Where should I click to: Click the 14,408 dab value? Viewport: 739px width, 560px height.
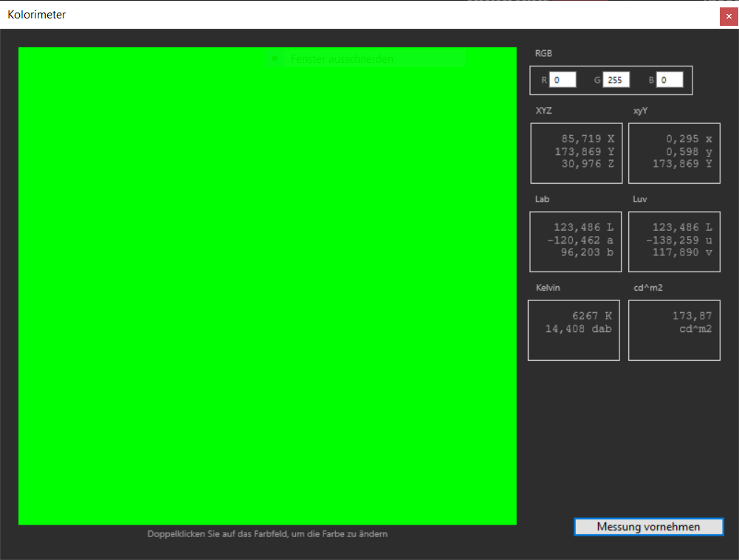click(x=578, y=329)
